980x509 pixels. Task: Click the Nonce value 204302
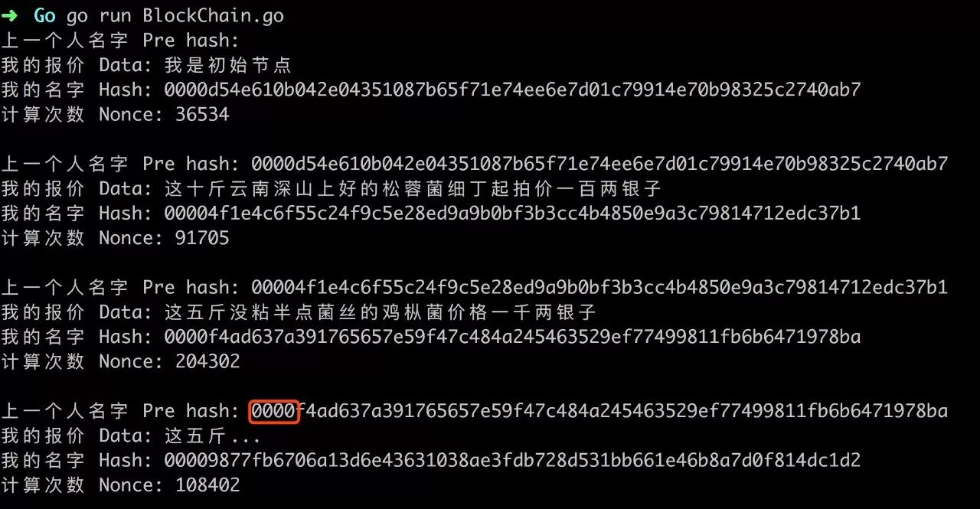(x=207, y=361)
